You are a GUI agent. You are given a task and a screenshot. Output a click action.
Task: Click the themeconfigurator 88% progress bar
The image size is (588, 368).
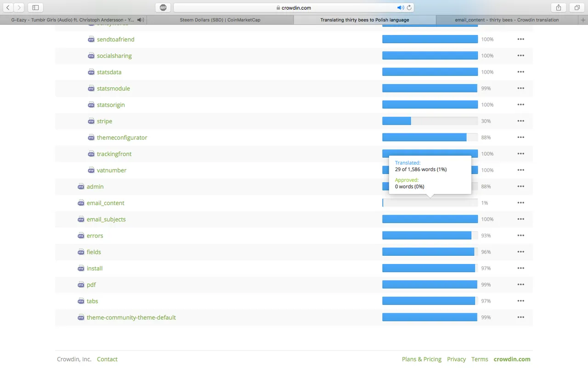pyautogui.click(x=430, y=138)
